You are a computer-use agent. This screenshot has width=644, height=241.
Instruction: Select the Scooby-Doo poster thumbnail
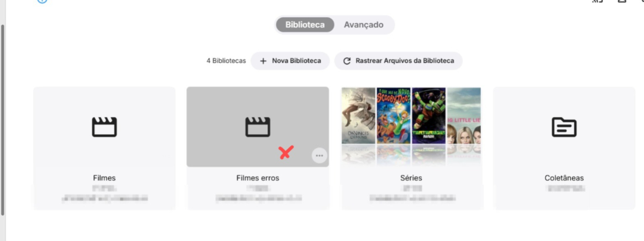tap(393, 116)
